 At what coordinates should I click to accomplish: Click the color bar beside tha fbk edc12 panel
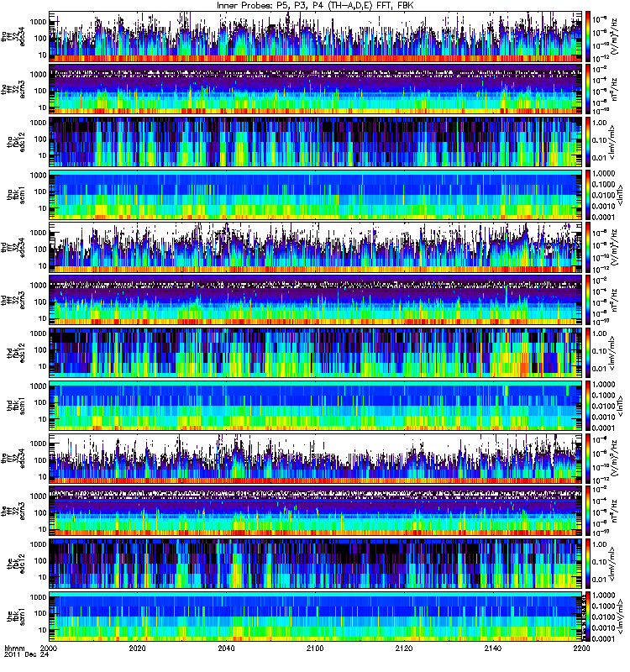click(x=588, y=142)
